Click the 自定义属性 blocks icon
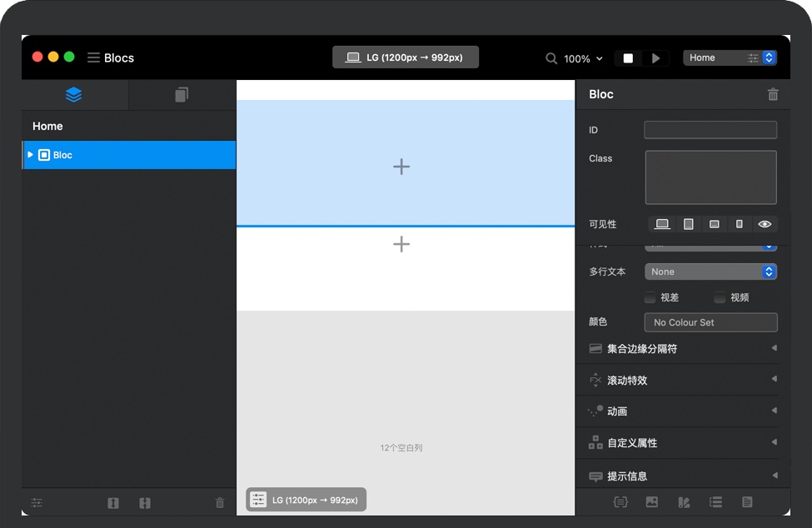Screen dimensions: 812x528 (x=595, y=442)
